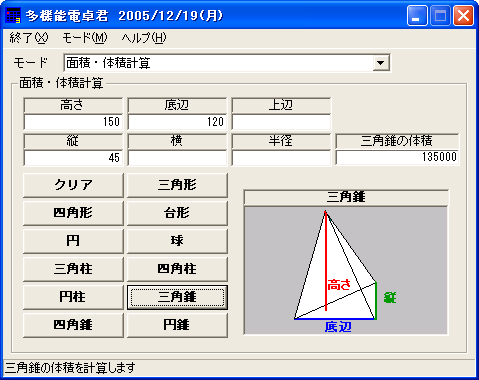Click the クリア button
The height and width of the screenshot is (380, 479).
click(x=73, y=185)
